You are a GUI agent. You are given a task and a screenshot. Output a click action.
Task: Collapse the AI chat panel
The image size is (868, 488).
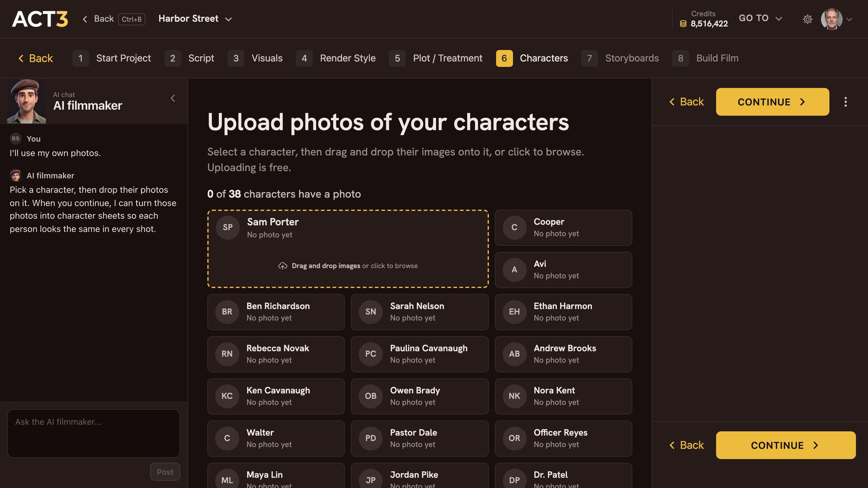(173, 98)
